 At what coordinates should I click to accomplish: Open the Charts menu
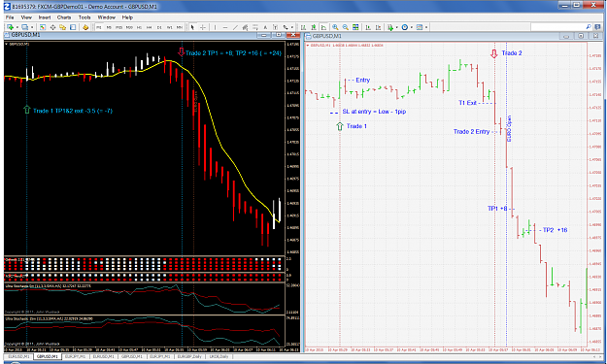pyautogui.click(x=64, y=17)
